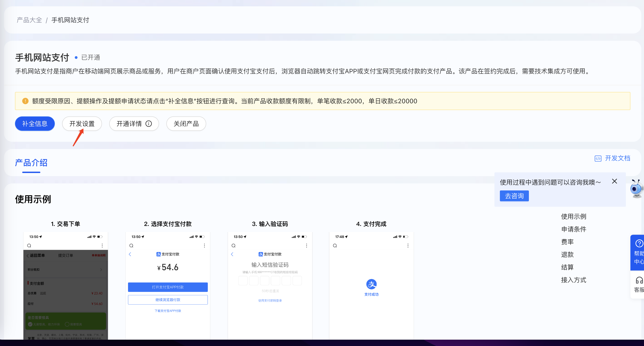
Task: Click the code icon beside 开发文档
Action: click(598, 158)
